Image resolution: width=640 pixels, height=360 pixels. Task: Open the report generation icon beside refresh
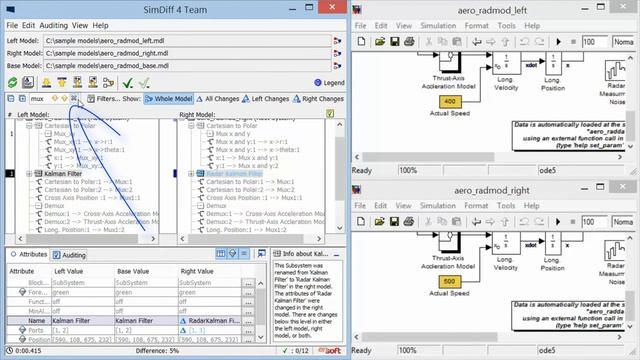point(28,83)
